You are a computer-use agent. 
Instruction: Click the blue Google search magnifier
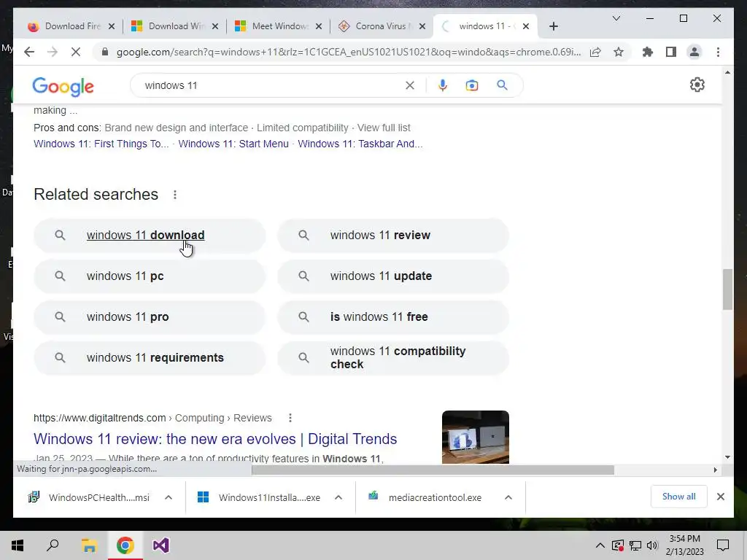tap(502, 85)
